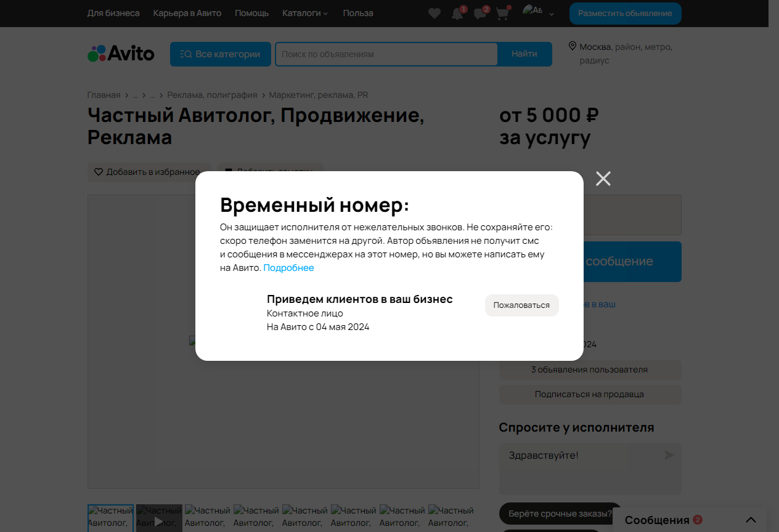Open the Для бизнеса menu item
Image resolution: width=779 pixels, height=532 pixels.
113,13
